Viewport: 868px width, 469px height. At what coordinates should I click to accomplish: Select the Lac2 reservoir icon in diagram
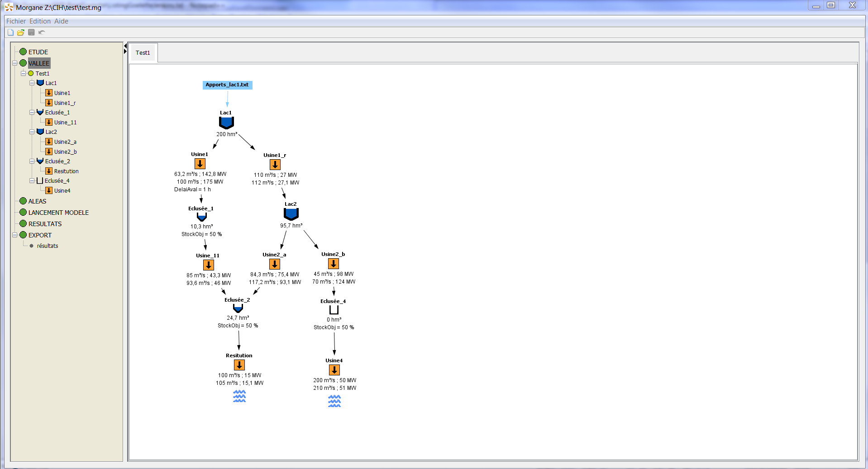(291, 214)
